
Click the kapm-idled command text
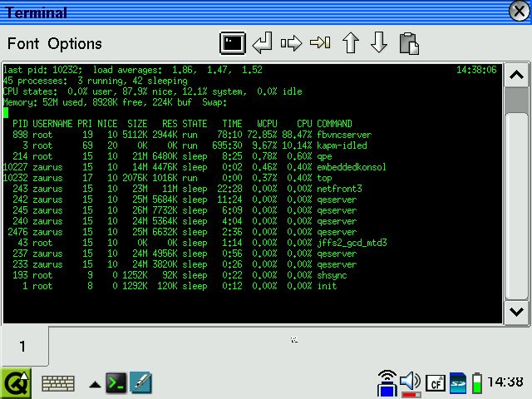coord(342,145)
